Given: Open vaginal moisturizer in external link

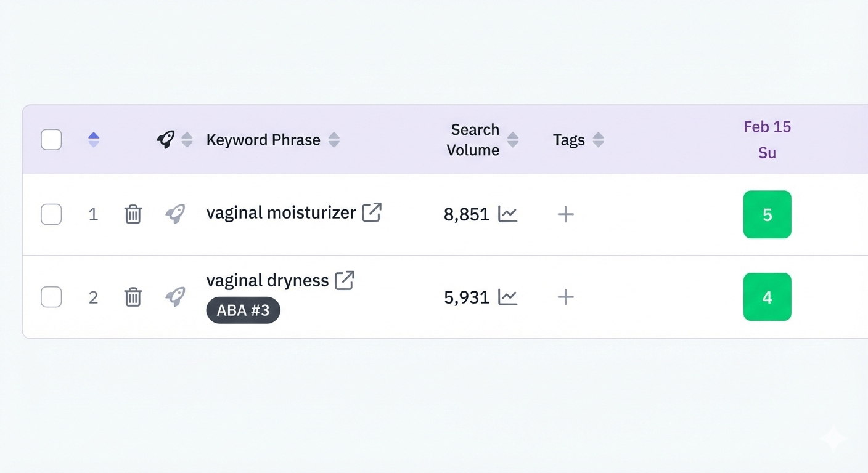Looking at the screenshot, I should (x=371, y=212).
